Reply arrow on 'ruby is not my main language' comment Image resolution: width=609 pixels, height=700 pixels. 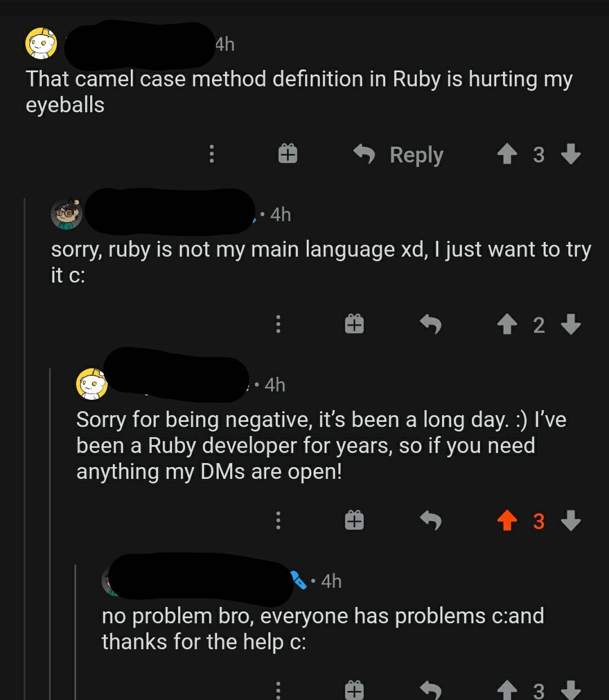431,324
